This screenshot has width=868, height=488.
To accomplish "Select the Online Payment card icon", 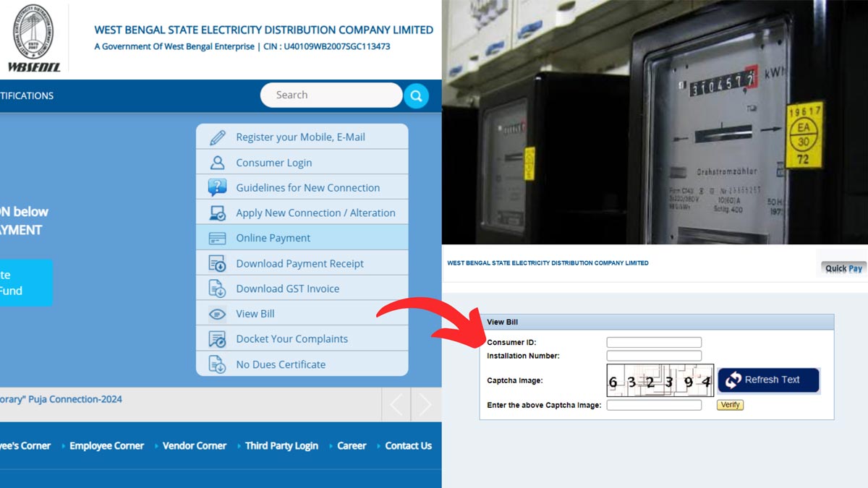I will point(218,237).
